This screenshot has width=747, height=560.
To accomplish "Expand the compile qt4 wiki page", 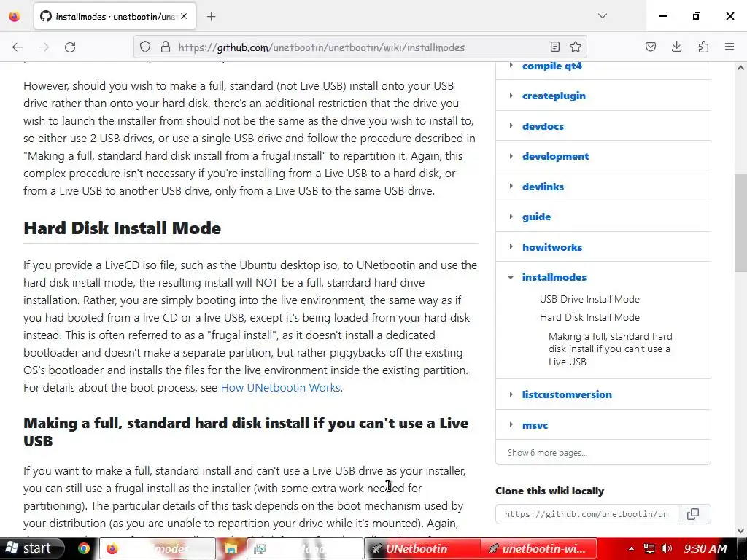I will [x=511, y=66].
